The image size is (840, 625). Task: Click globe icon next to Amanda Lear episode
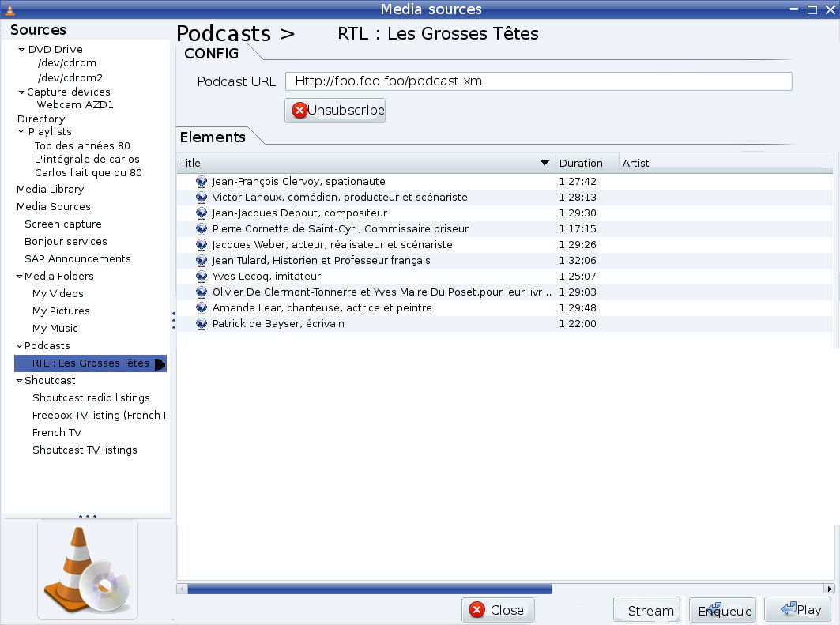pos(201,308)
